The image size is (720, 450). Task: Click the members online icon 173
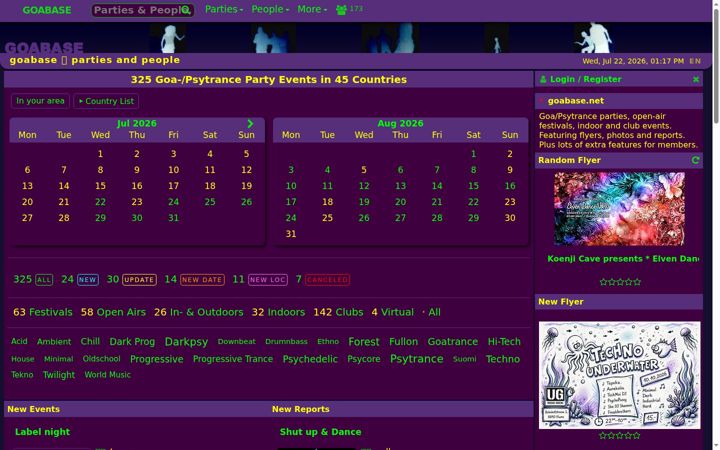(x=349, y=9)
